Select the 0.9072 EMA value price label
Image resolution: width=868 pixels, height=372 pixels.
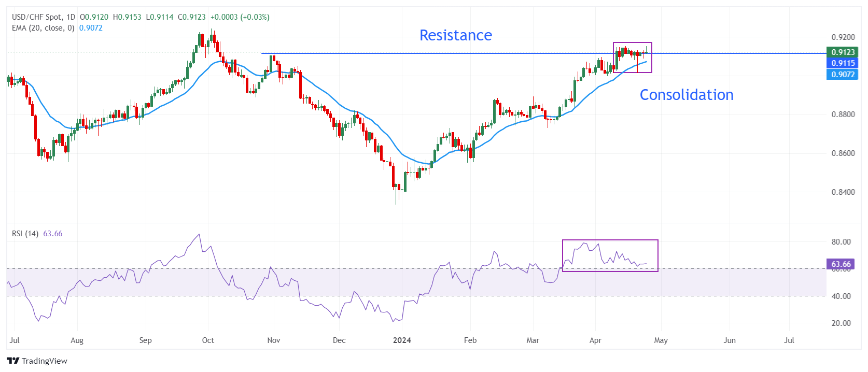click(x=842, y=75)
